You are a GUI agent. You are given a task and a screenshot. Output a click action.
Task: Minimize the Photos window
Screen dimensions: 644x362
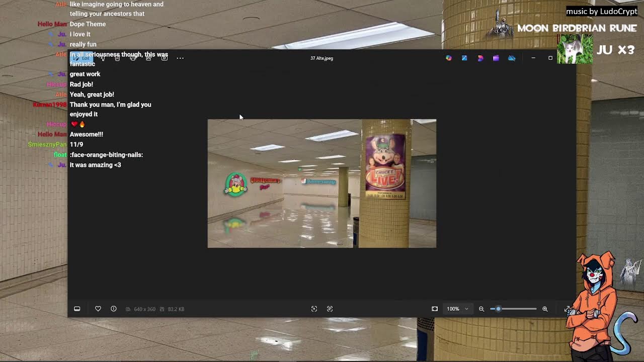point(533,58)
